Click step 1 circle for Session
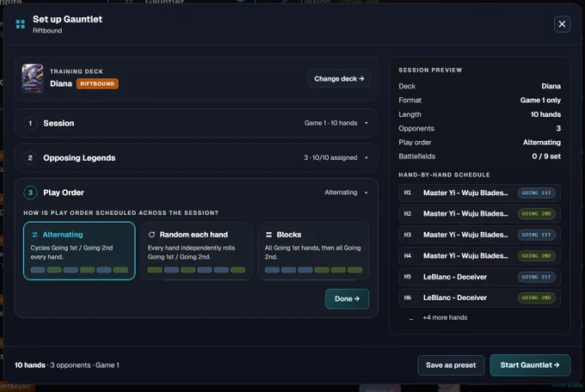 click(30, 123)
